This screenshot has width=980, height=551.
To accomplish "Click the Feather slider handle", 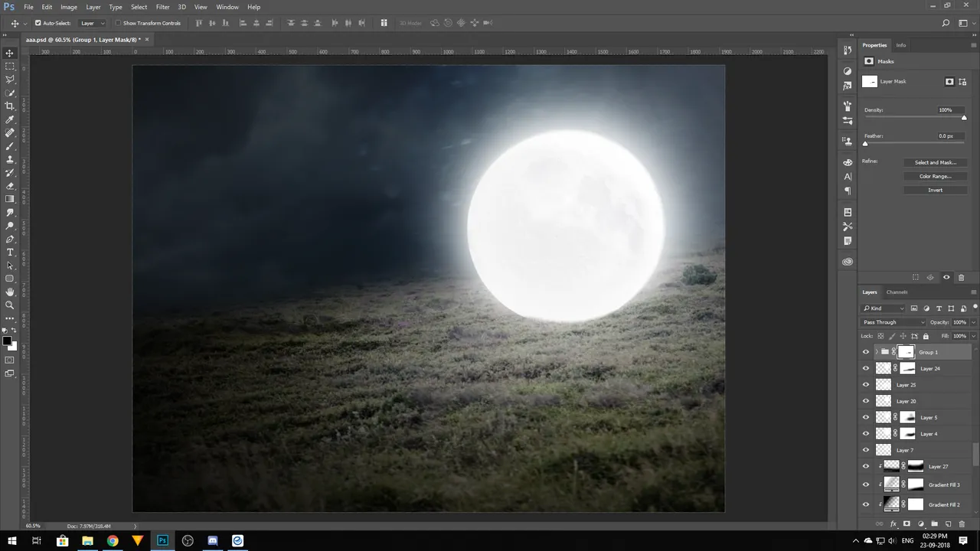I will [x=865, y=144].
